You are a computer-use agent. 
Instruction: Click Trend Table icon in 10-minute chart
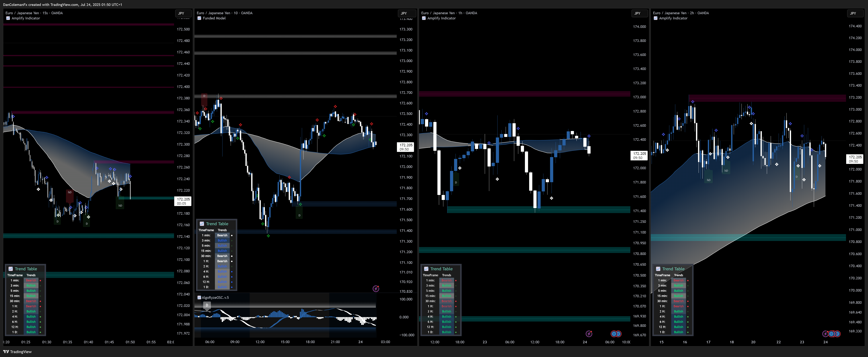pyautogui.click(x=202, y=224)
